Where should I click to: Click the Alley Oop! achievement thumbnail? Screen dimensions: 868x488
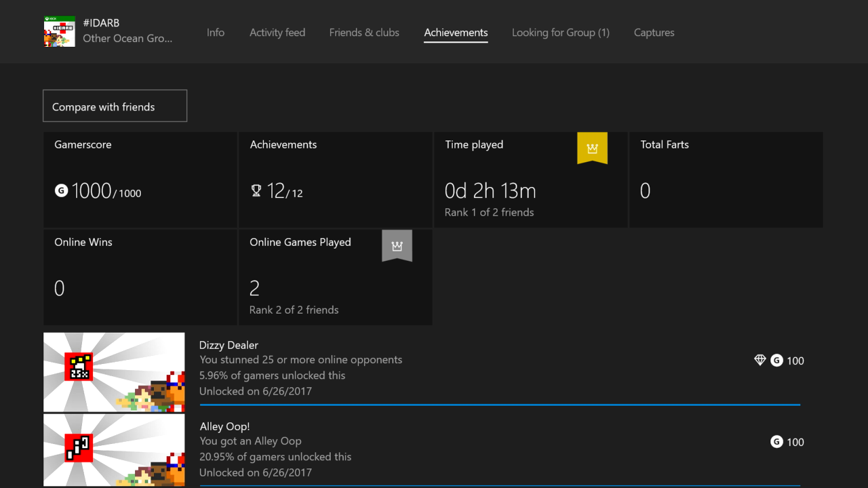[x=114, y=451]
